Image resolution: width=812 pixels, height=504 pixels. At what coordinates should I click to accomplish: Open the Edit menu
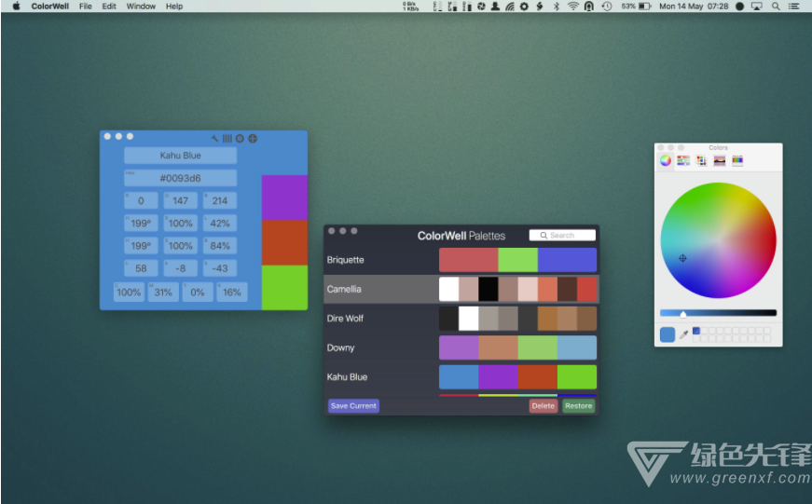pos(109,7)
